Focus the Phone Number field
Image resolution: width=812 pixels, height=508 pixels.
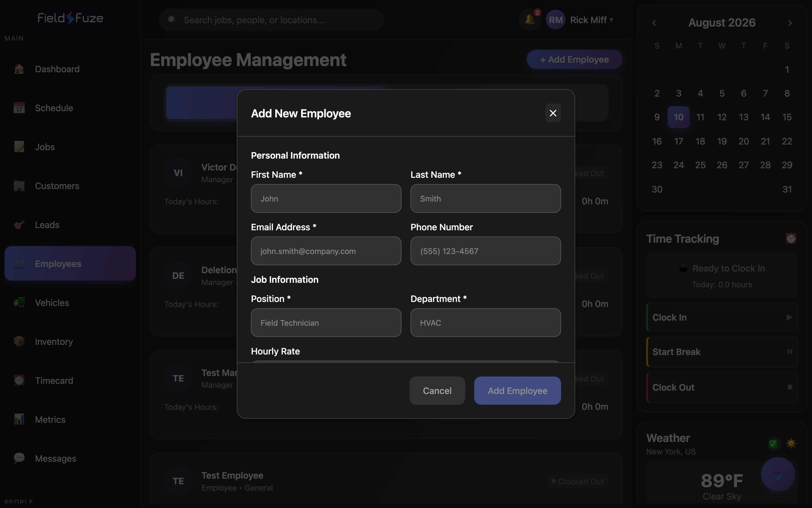(x=486, y=251)
